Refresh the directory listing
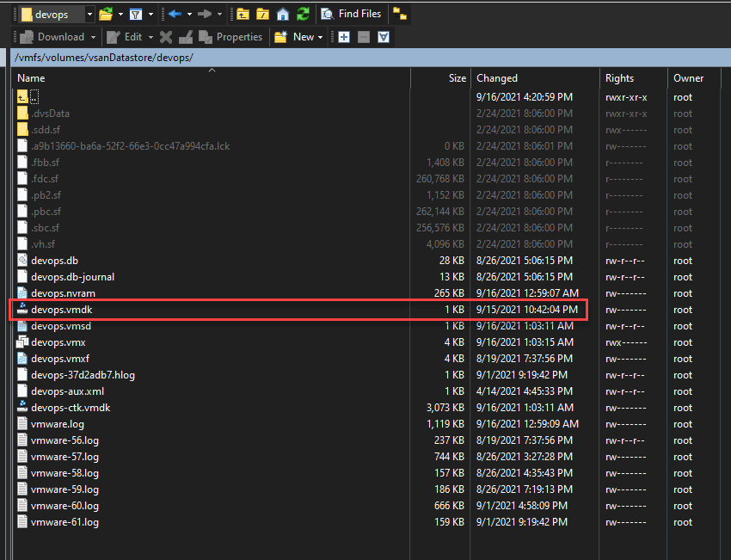731x560 pixels. click(303, 14)
